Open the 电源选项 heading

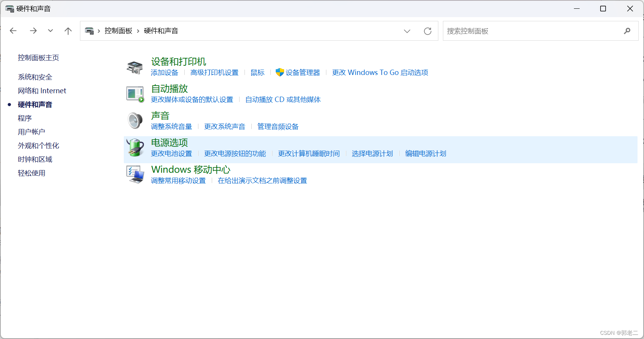[x=169, y=143]
